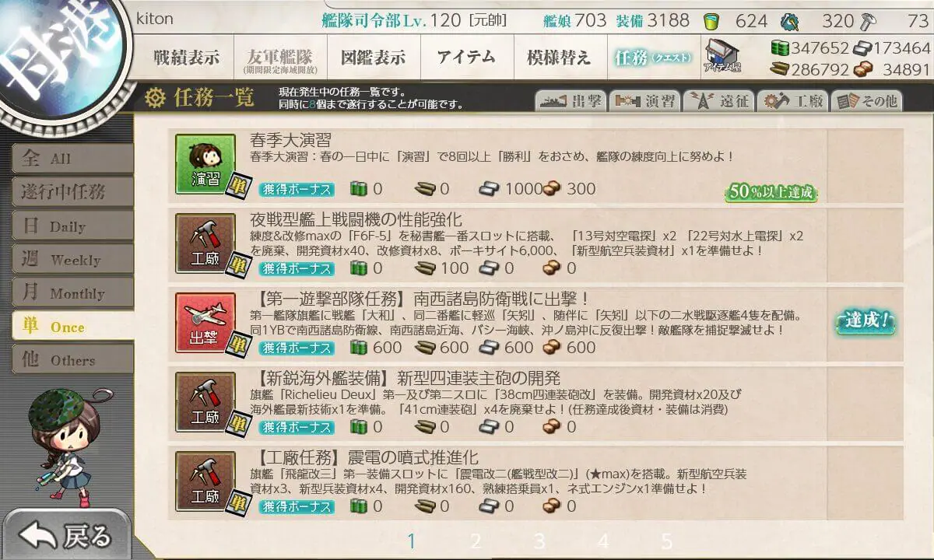Filter quests by 工廠 arsenal category
Image resolution: width=934 pixels, height=560 pixels.
792,100
